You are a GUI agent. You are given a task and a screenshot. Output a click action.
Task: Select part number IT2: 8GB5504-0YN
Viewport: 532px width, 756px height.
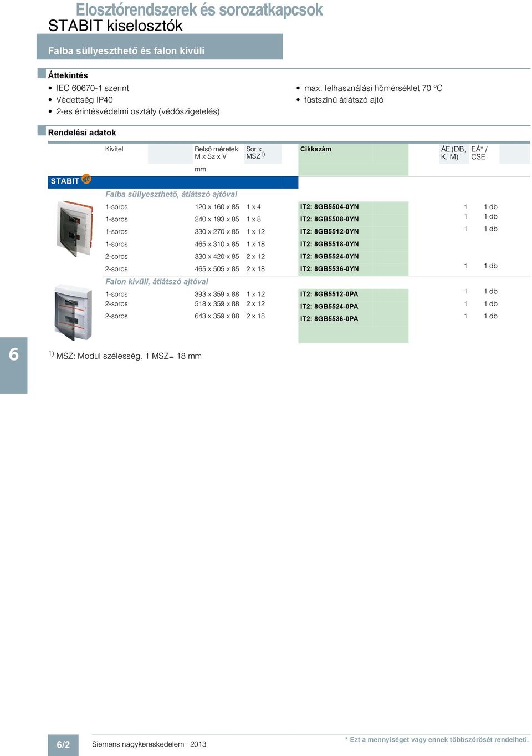[x=329, y=207]
